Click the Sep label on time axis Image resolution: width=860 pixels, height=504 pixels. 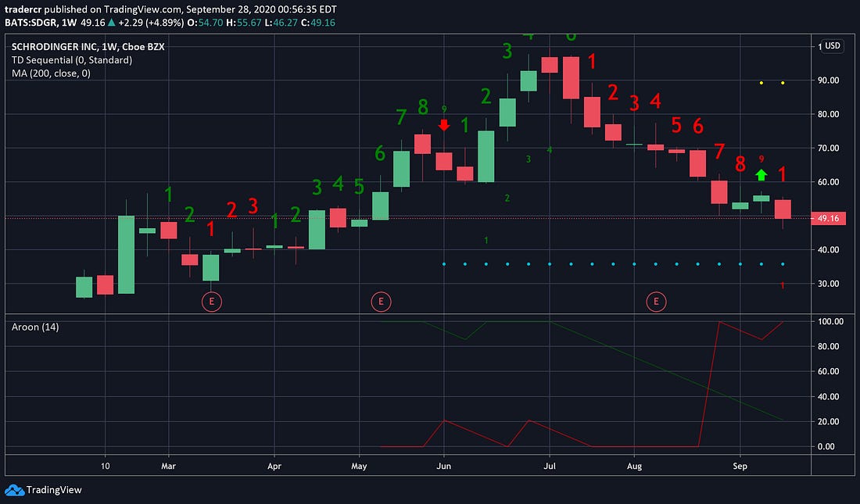(740, 466)
